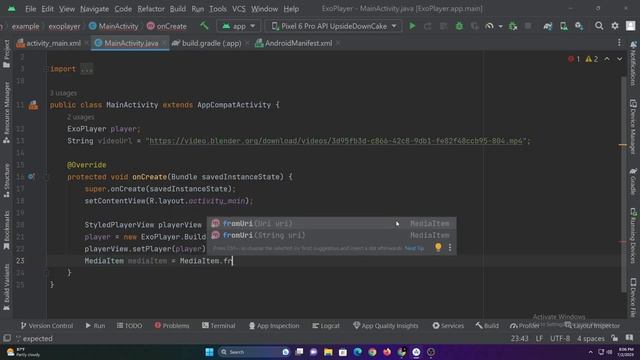This screenshot has height=360, width=640.
Task: Click the override gutter icon on line 16
Action: click(31, 177)
